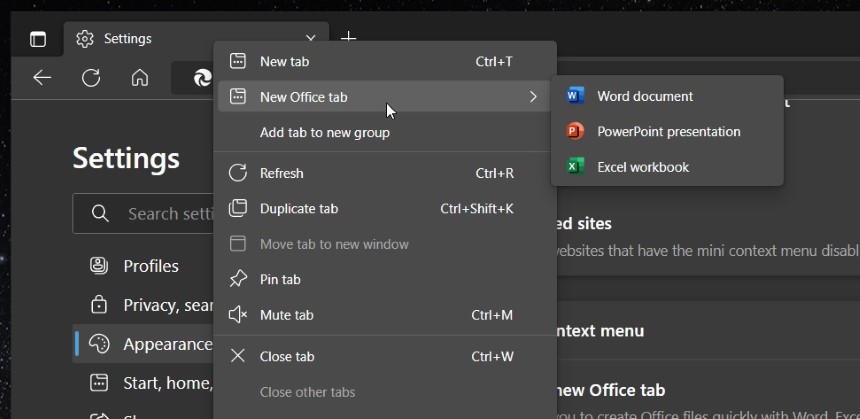Click the New Office tab menu icon

pos(237,97)
